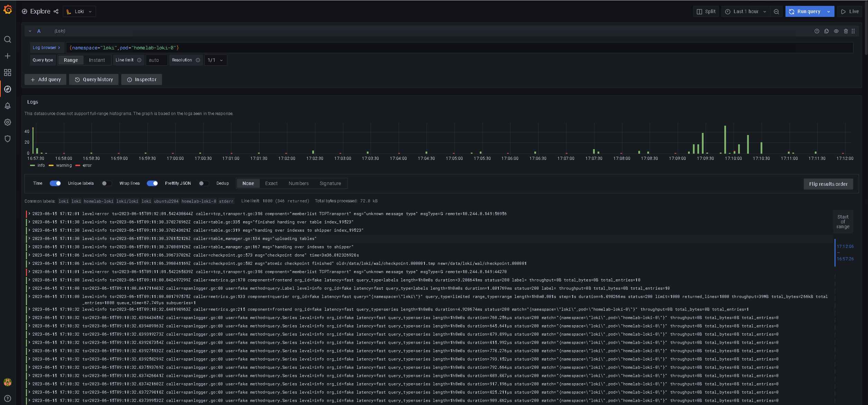Start Live tailing
868x405 pixels.
[x=850, y=11]
